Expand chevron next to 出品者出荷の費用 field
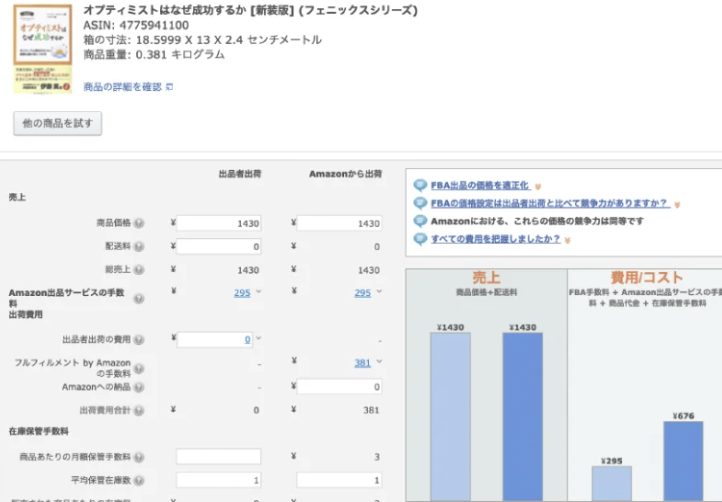This screenshot has height=502, width=722. (258, 338)
